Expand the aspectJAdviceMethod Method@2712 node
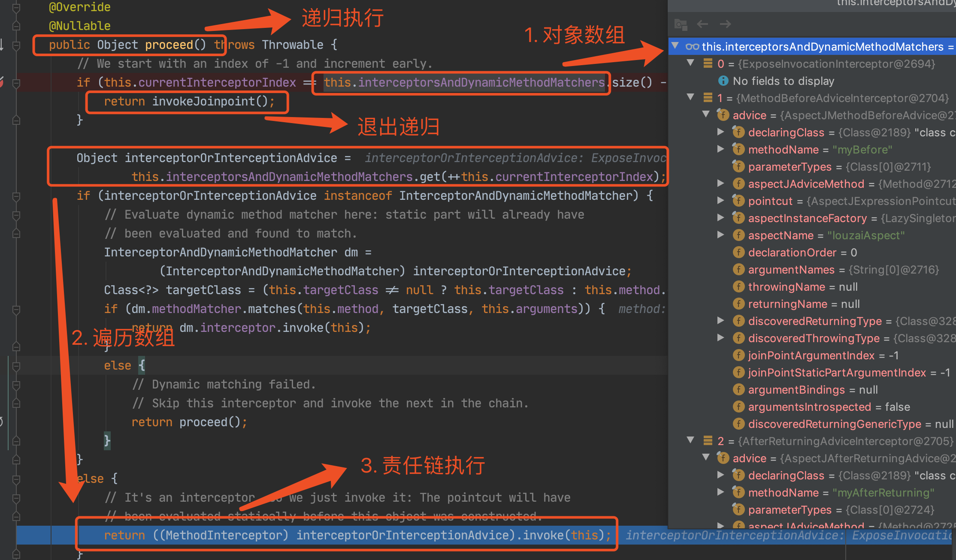This screenshot has width=956, height=560. (721, 183)
